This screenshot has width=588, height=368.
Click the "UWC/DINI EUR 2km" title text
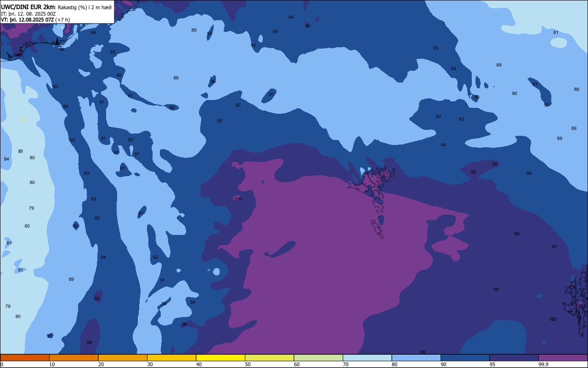(x=28, y=7)
